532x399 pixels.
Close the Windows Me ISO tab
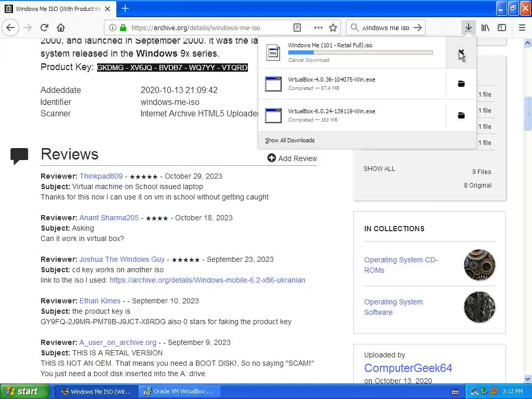(x=108, y=9)
